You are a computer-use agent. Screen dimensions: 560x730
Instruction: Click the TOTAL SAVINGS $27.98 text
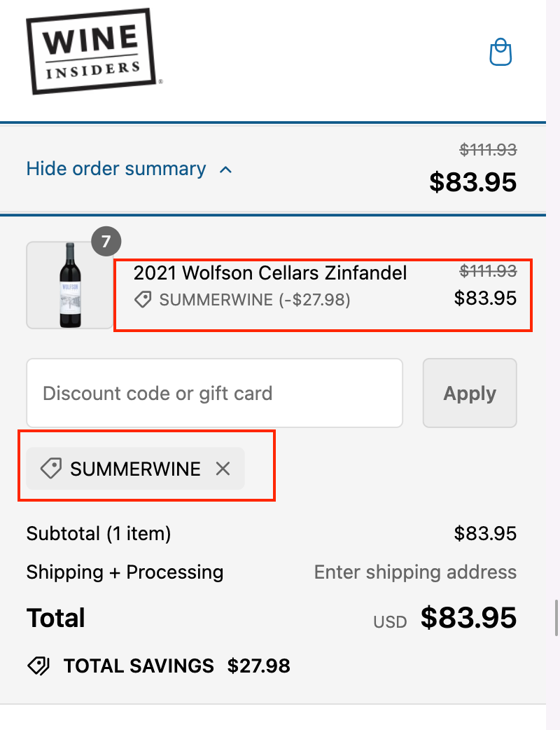[x=176, y=666]
